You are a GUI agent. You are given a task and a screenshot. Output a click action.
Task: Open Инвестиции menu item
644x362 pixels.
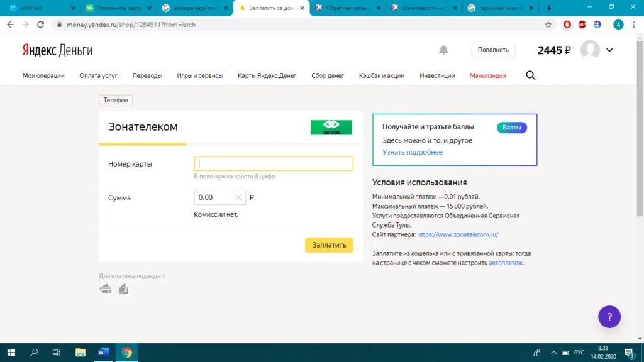[437, 75]
